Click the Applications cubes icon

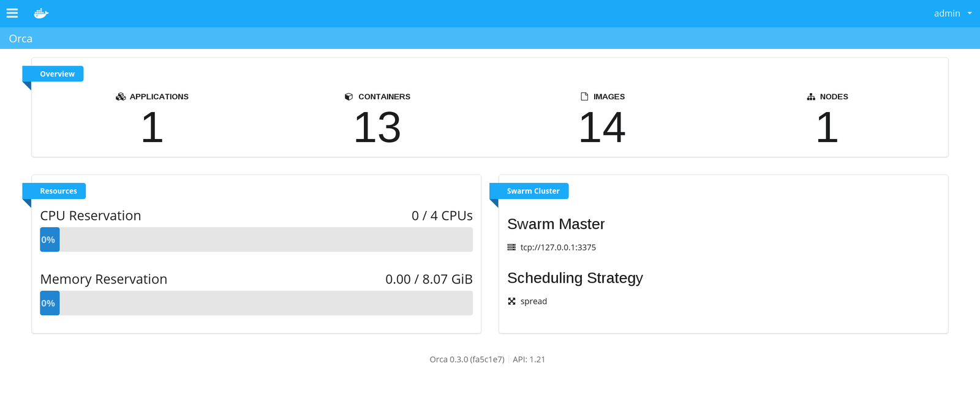point(121,97)
